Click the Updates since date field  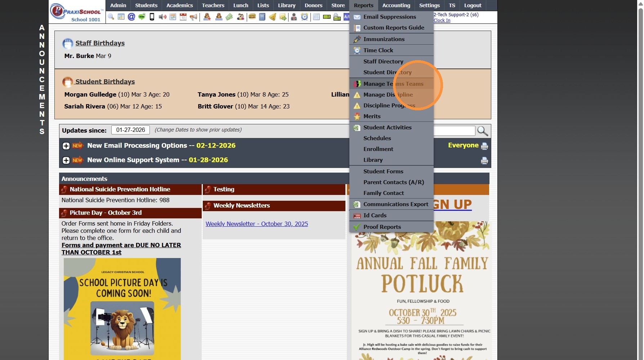coord(130,130)
